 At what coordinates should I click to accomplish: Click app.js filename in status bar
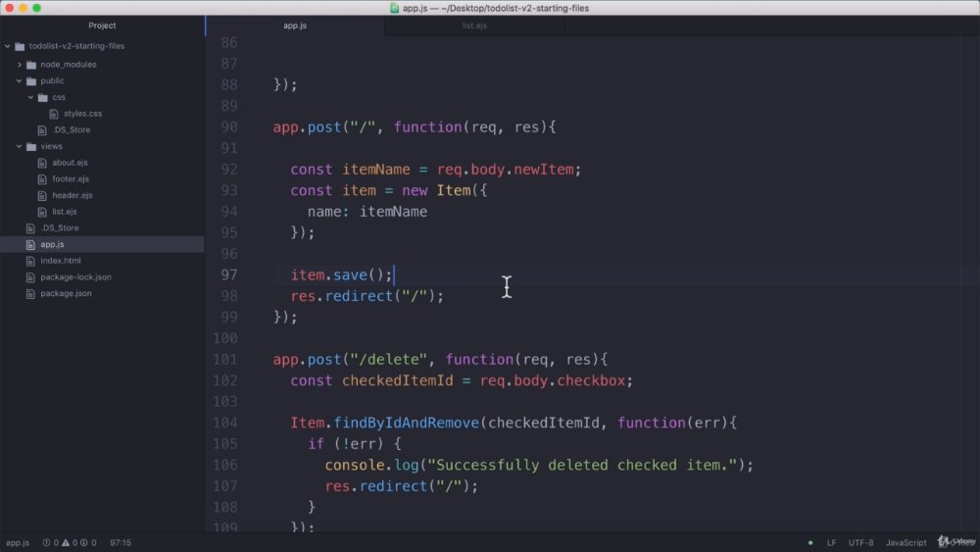click(18, 542)
